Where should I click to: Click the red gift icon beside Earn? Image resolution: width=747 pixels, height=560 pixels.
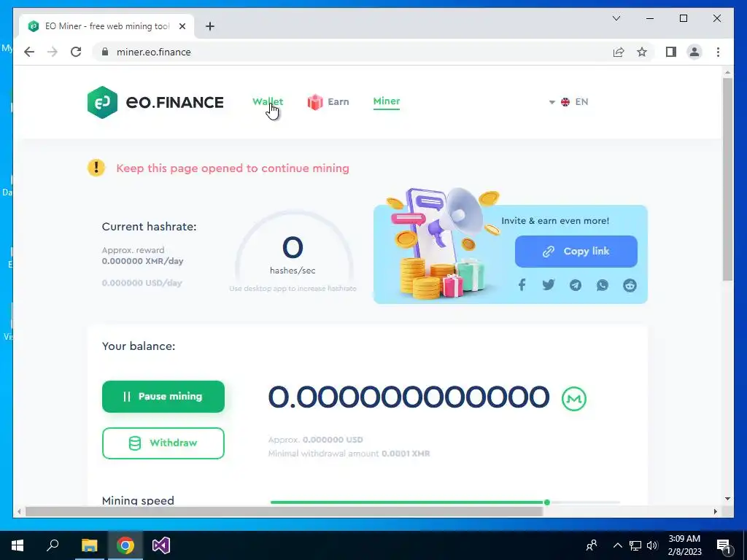click(x=315, y=102)
